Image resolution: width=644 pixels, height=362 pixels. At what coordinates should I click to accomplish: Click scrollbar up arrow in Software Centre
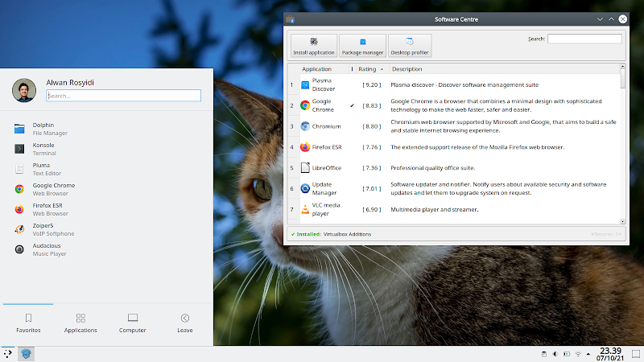(x=622, y=66)
